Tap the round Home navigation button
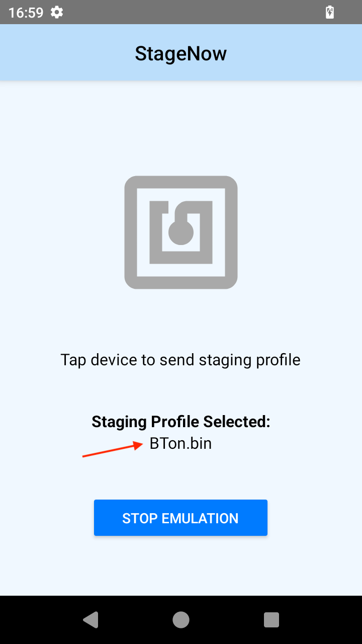Image resolution: width=362 pixels, height=644 pixels. (181, 620)
